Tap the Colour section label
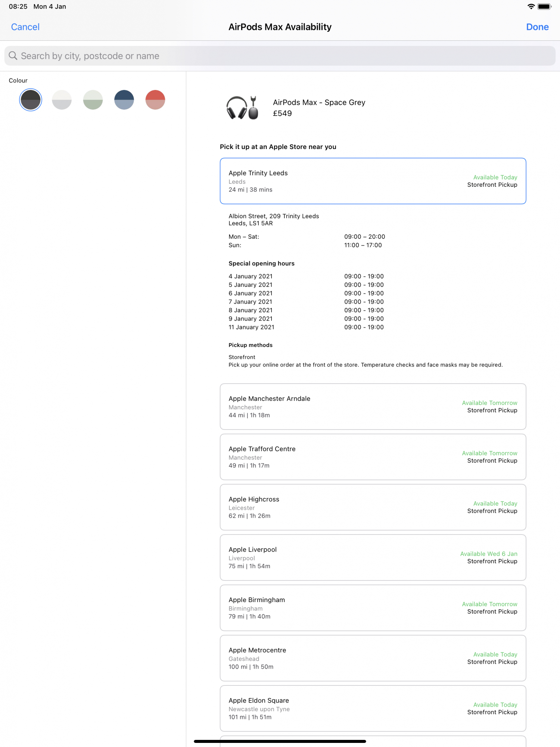The width and height of the screenshot is (560, 747). pos(18,81)
